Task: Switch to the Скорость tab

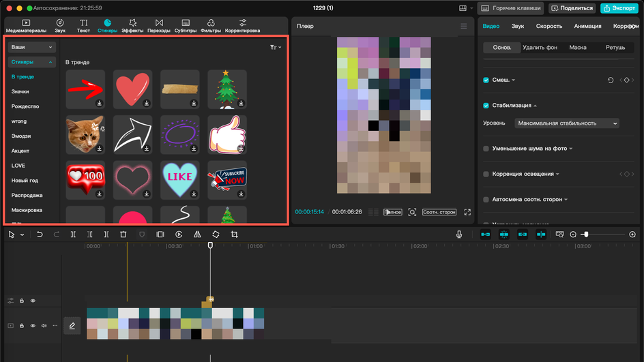Action: coord(549,26)
